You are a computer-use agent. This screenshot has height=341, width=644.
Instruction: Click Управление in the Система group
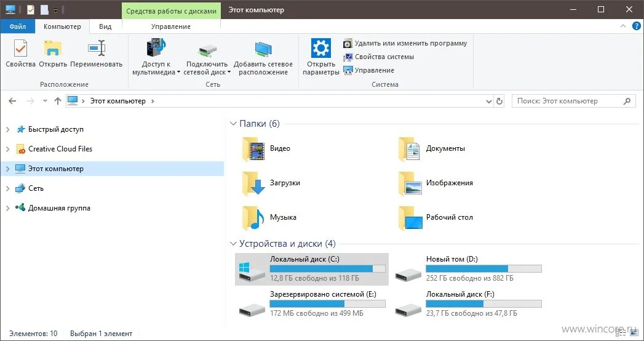369,70
